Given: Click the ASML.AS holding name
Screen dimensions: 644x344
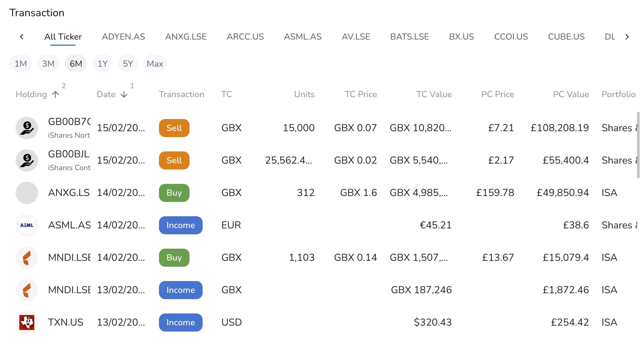Looking at the screenshot, I should tap(69, 225).
